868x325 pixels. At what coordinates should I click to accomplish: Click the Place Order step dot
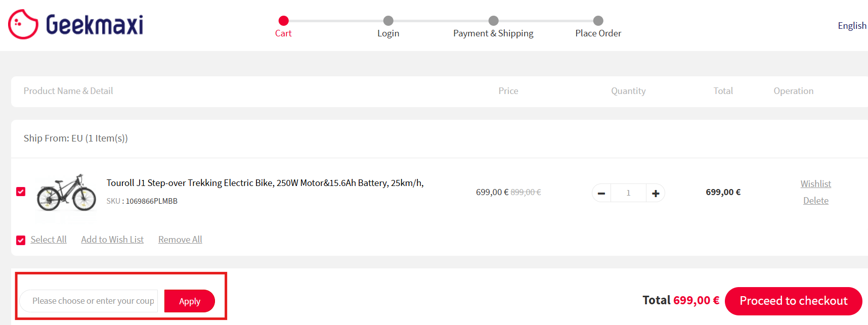coord(598,21)
